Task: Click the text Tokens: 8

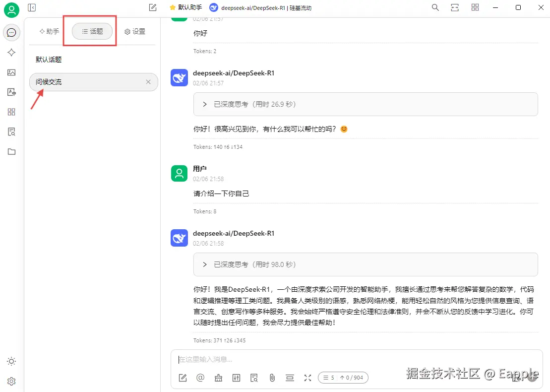Action: (x=205, y=211)
